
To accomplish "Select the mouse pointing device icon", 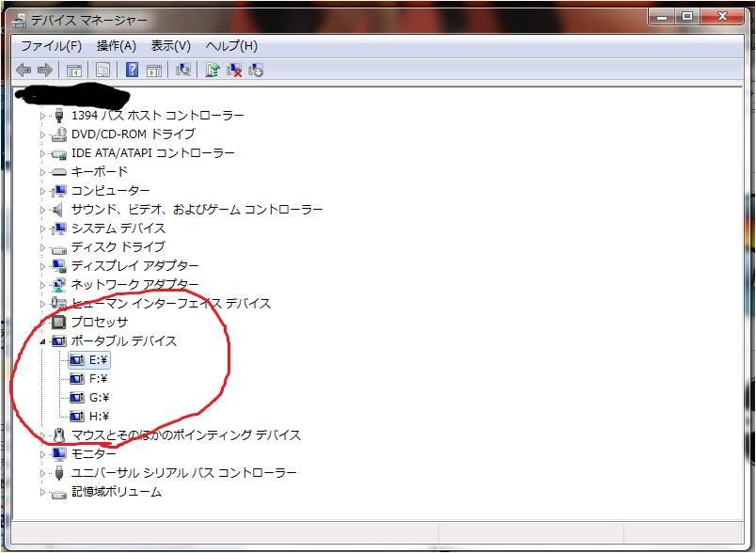I will coord(59,435).
